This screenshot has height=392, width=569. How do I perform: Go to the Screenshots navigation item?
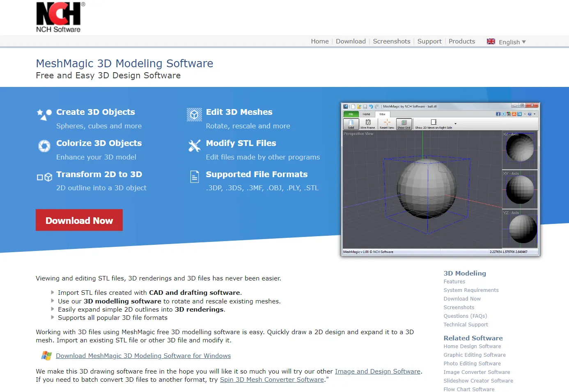pyautogui.click(x=391, y=41)
